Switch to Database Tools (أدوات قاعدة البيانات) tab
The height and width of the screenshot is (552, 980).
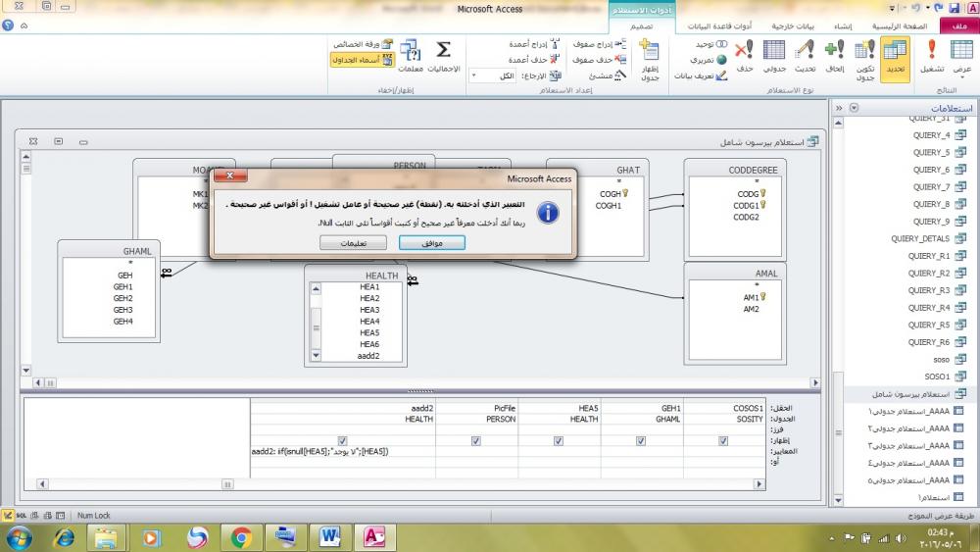[x=719, y=25]
